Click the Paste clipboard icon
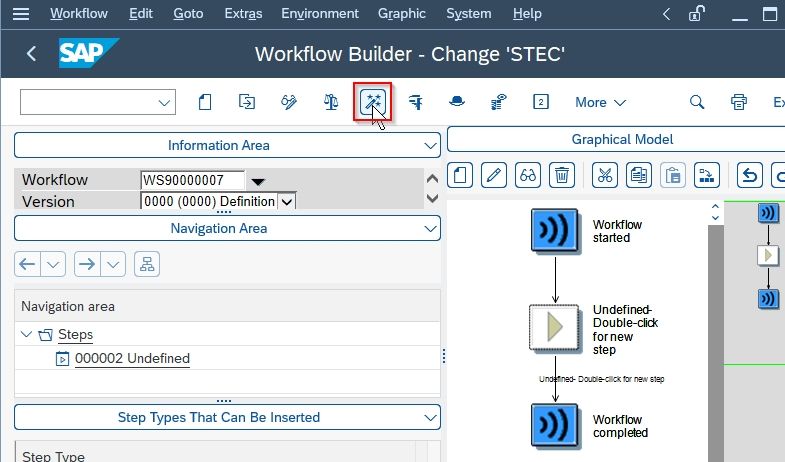 pos(673,175)
